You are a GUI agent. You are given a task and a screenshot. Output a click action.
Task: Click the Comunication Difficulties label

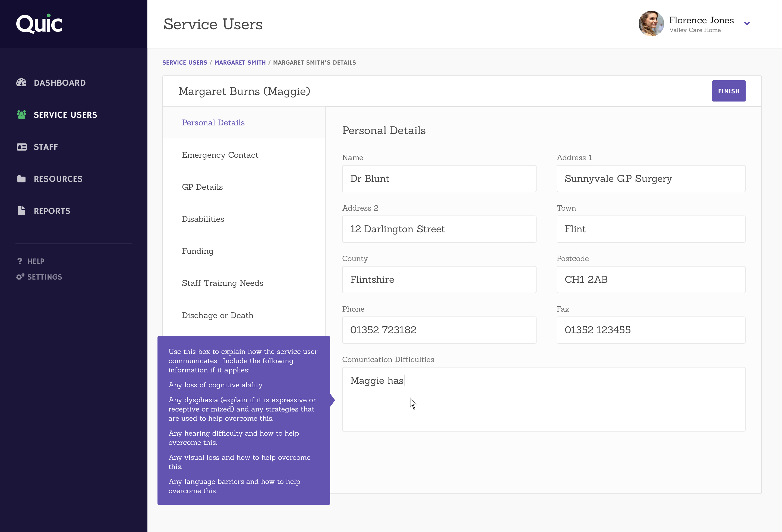388,359
